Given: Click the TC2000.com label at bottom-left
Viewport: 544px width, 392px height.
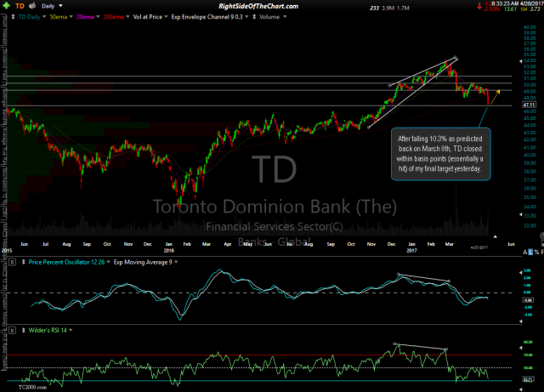Looking at the screenshot, I should pos(32,387).
